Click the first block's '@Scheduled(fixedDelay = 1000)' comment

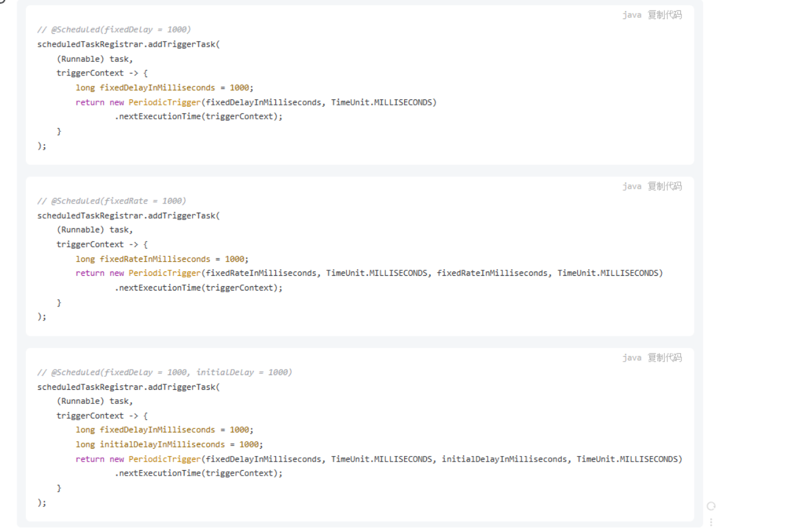tap(115, 29)
